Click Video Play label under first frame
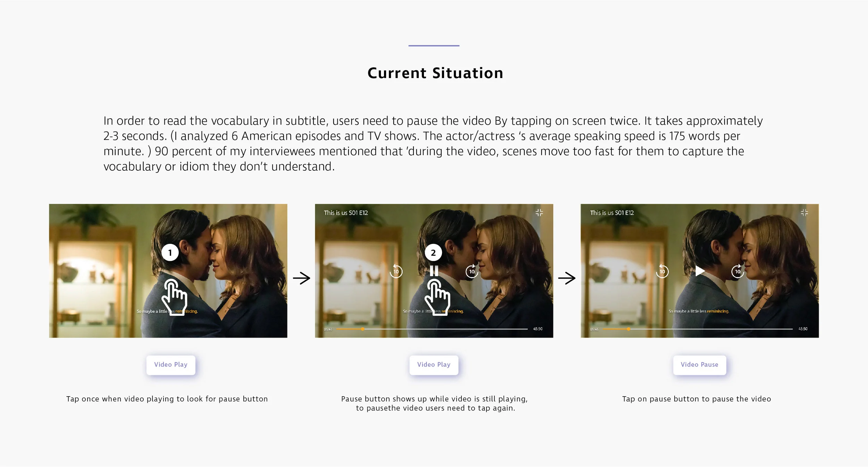Screen dimensions: 868x467 [170, 365]
